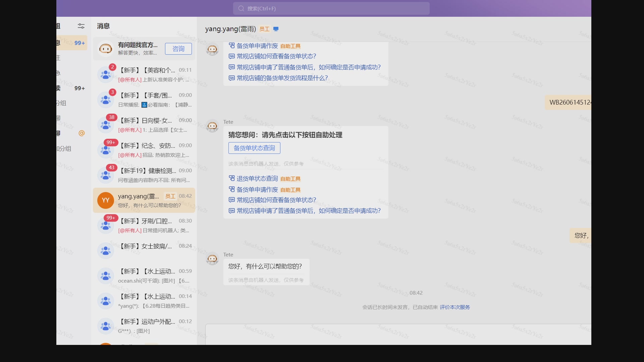The image size is (644, 362).
Task: Click the 评价本次服务 link
Action: pyautogui.click(x=455, y=307)
